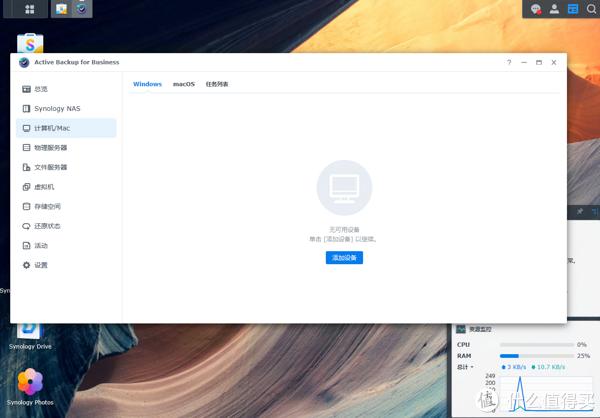Select 计算机/Mac in the sidebar
This screenshot has width=600, height=418.
point(66,128)
